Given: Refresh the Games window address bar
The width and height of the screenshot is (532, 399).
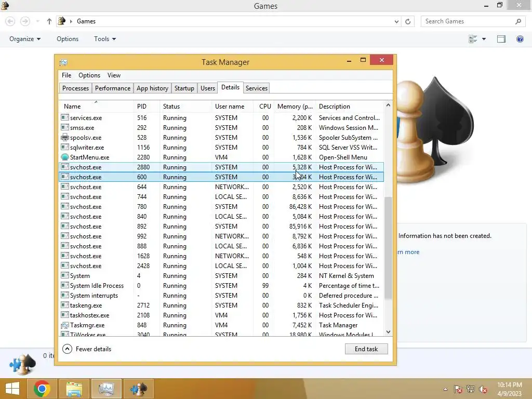Looking at the screenshot, I should point(408,21).
